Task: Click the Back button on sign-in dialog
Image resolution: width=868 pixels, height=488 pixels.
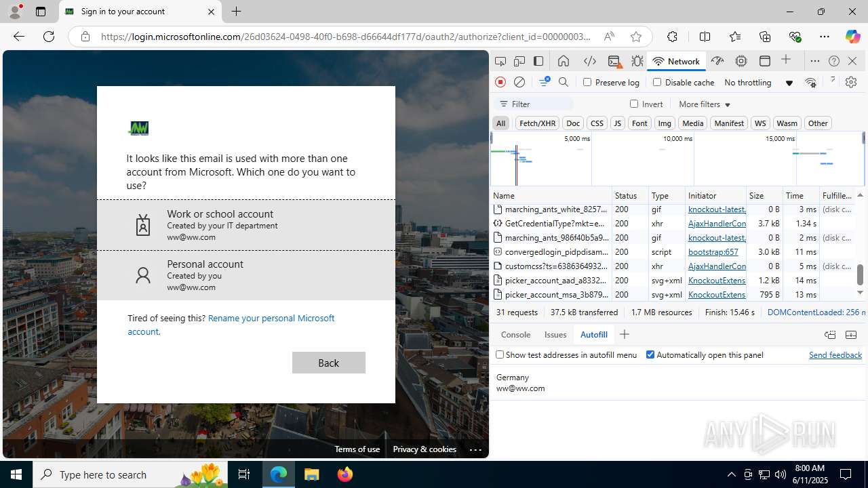Action: pyautogui.click(x=329, y=363)
